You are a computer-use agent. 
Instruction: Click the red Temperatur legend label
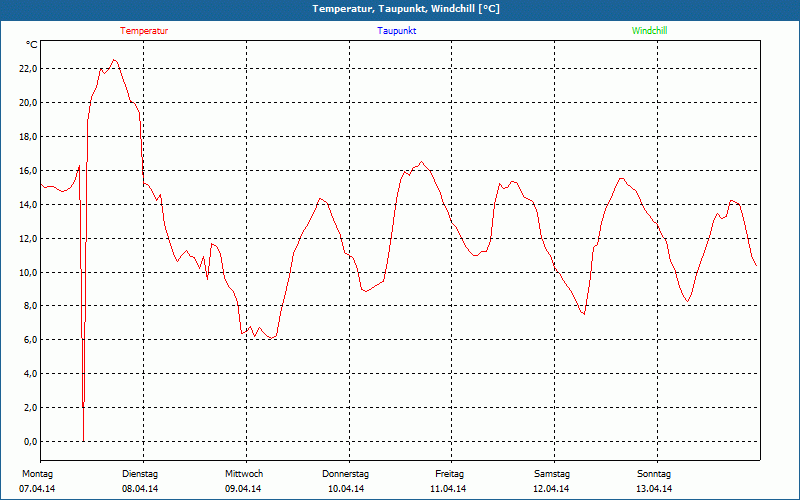point(144,31)
